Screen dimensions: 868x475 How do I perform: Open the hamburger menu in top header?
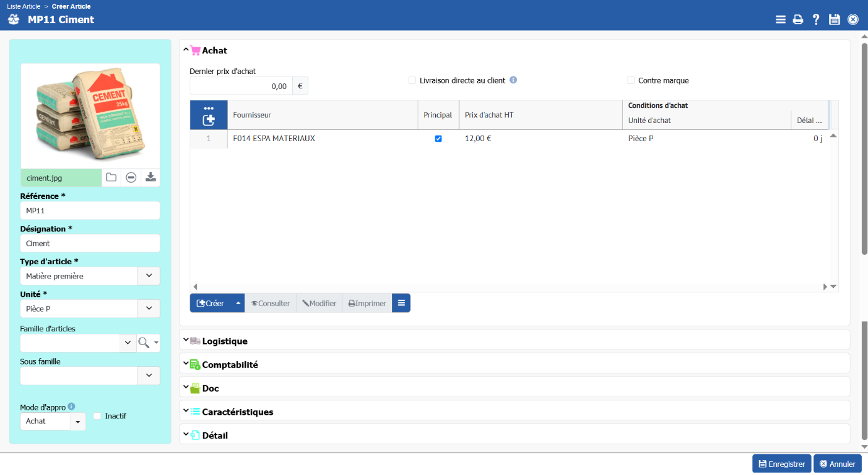tap(780, 19)
